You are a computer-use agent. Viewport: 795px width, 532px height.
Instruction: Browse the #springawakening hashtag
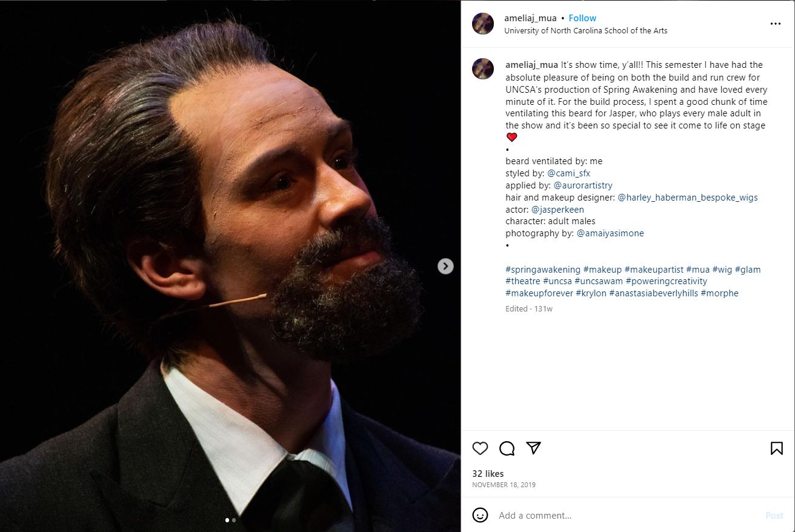click(x=543, y=270)
